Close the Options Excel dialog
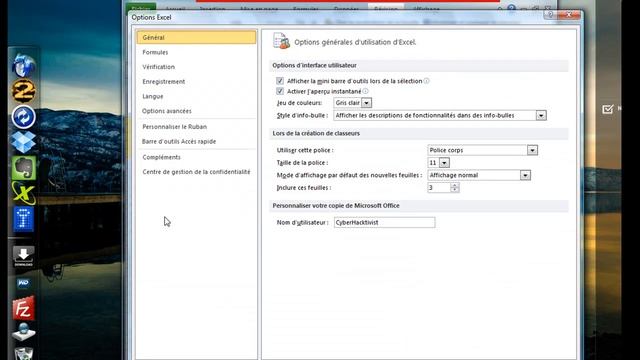Viewport: 640px width, 360px height. [x=569, y=14]
